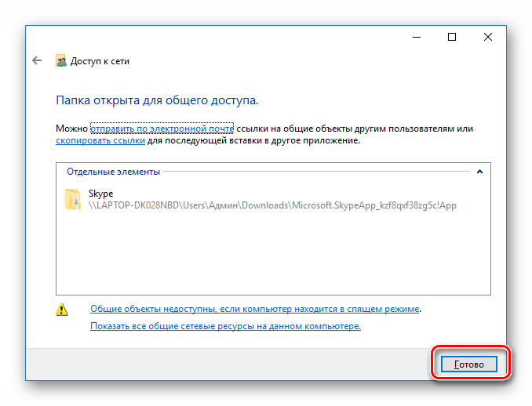Click the скопировать ссылки link
532x406 pixels.
pos(100,140)
